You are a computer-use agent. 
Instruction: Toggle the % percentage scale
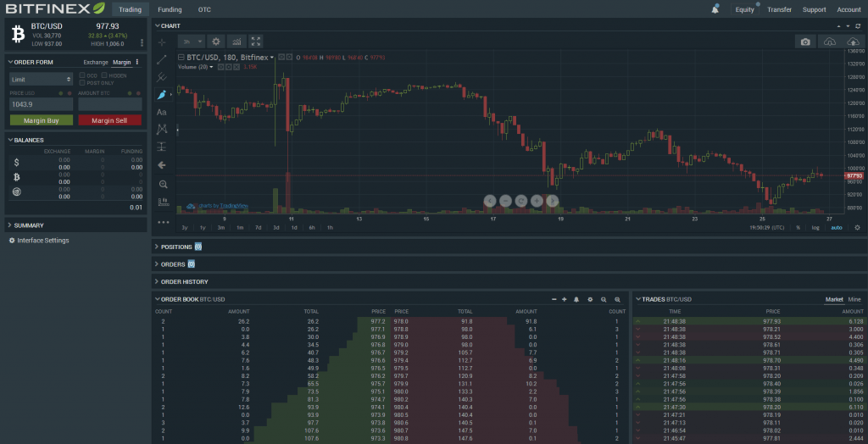(798, 228)
